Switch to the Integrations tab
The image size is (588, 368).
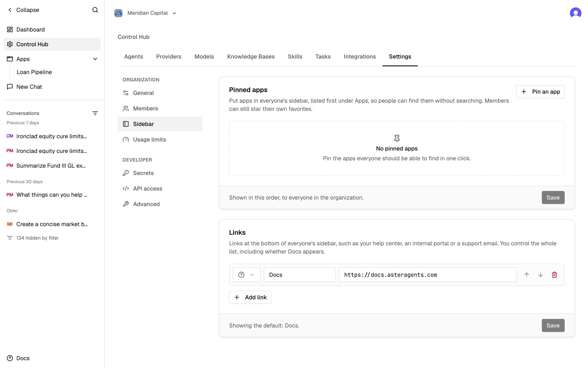360,57
